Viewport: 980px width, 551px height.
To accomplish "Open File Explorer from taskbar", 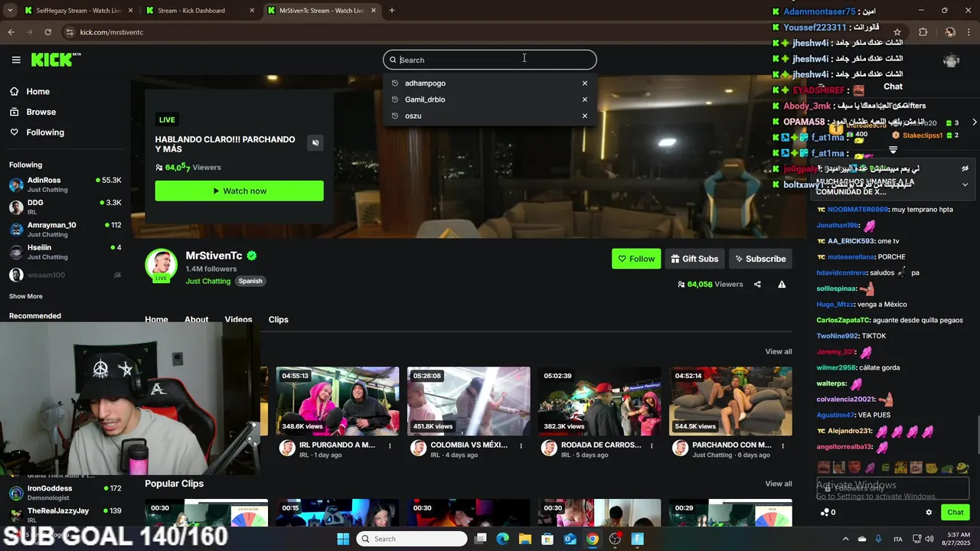I will point(525,539).
